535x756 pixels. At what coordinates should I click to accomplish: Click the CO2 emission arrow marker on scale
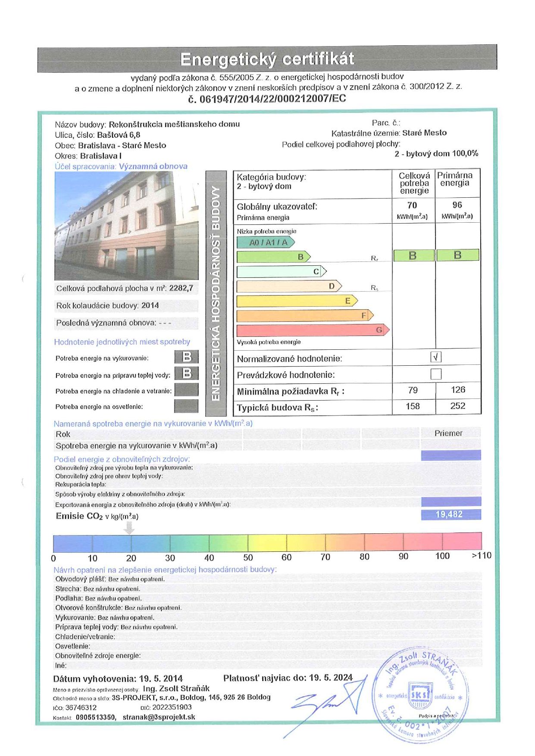pyautogui.click(x=129, y=528)
